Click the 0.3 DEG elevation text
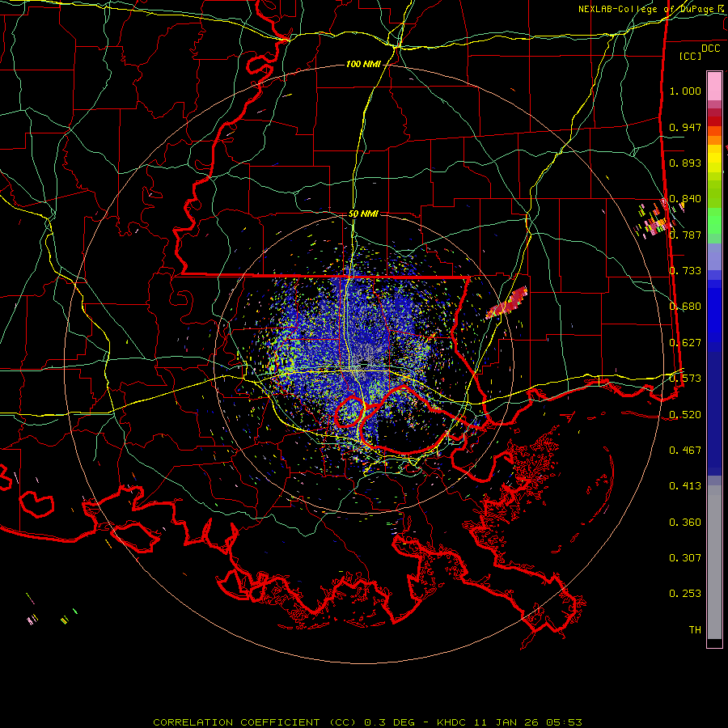 click(x=389, y=722)
